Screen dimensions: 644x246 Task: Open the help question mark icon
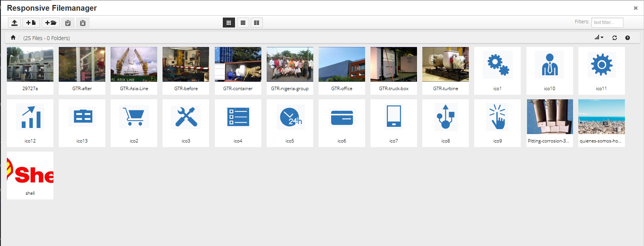[628, 38]
